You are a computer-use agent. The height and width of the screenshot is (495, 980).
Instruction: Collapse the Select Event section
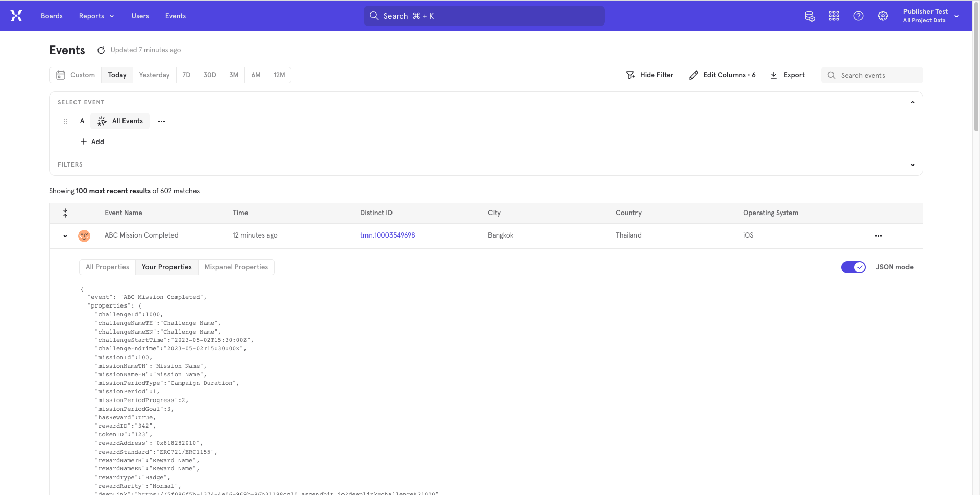tap(912, 103)
